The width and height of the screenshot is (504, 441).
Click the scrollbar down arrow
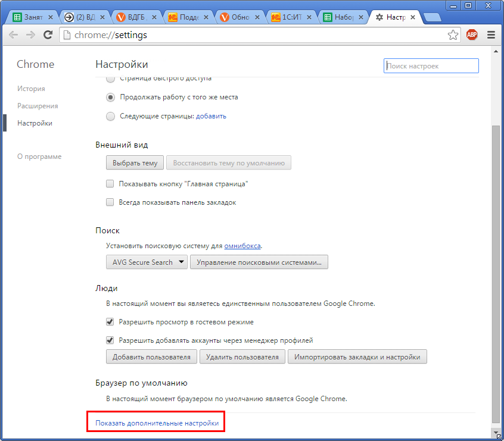[496, 432]
